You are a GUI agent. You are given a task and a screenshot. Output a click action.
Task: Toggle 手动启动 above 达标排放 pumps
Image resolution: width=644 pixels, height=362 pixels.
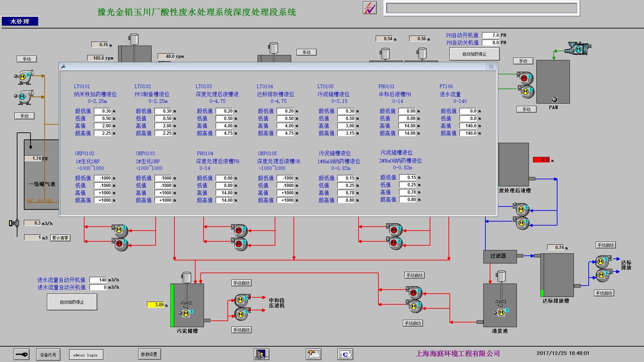(605, 245)
